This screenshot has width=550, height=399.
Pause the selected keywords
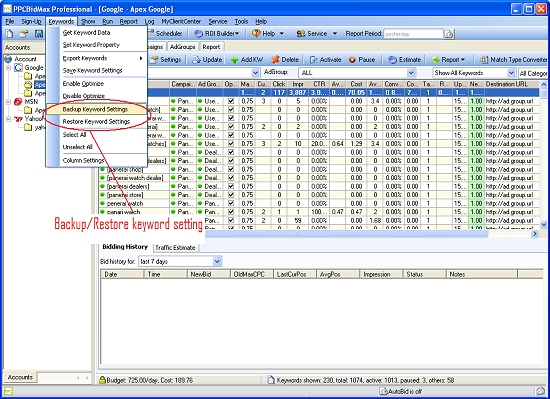tap(362, 60)
